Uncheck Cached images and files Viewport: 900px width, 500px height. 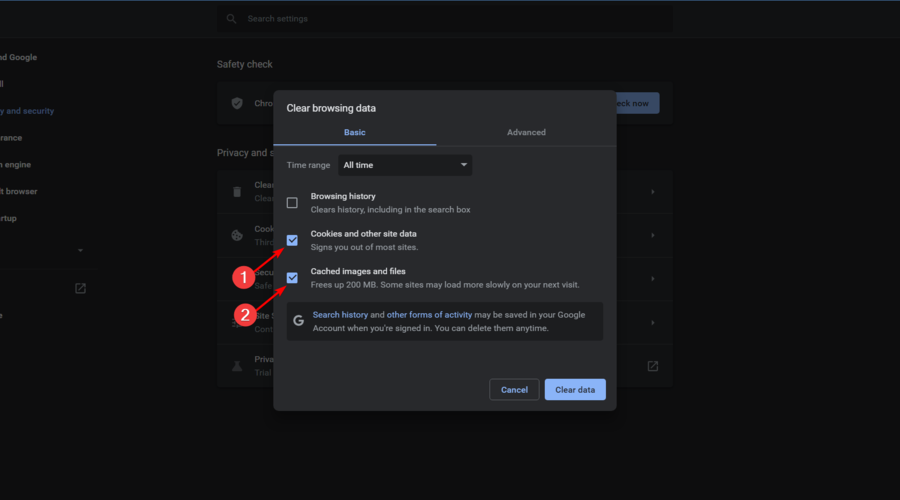coord(292,278)
